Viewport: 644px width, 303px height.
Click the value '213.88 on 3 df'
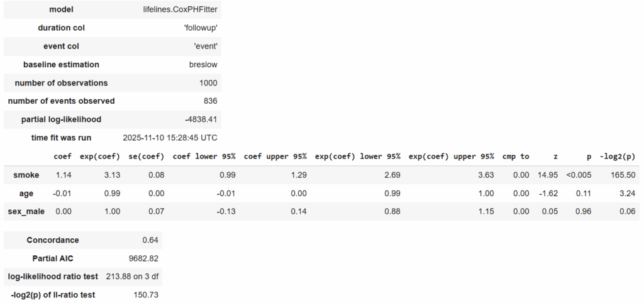click(x=132, y=277)
